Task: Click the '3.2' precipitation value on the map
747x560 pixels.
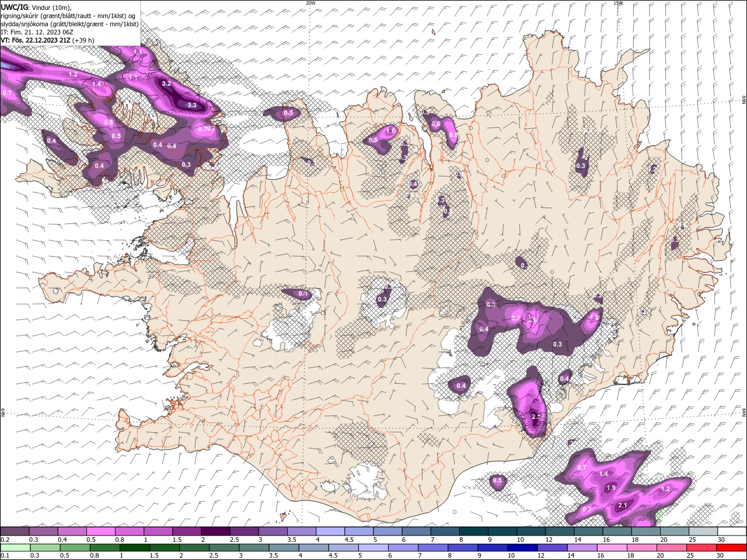Action: click(166, 83)
